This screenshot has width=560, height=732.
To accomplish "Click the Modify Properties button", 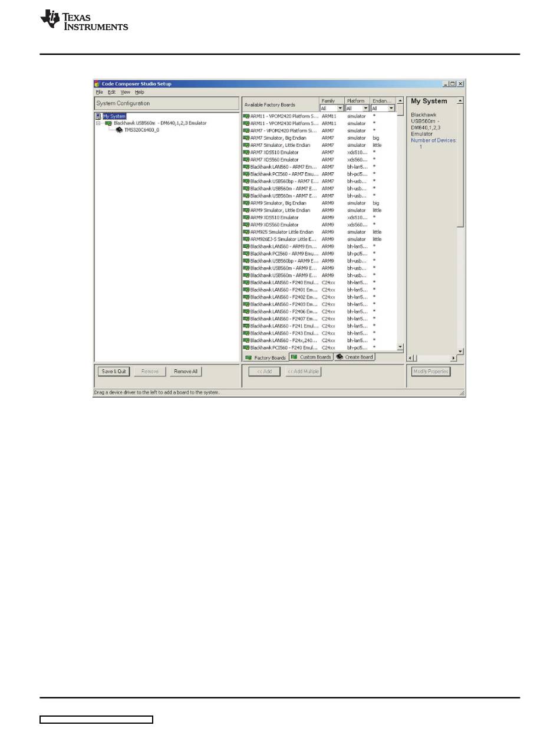I will coord(431,372).
